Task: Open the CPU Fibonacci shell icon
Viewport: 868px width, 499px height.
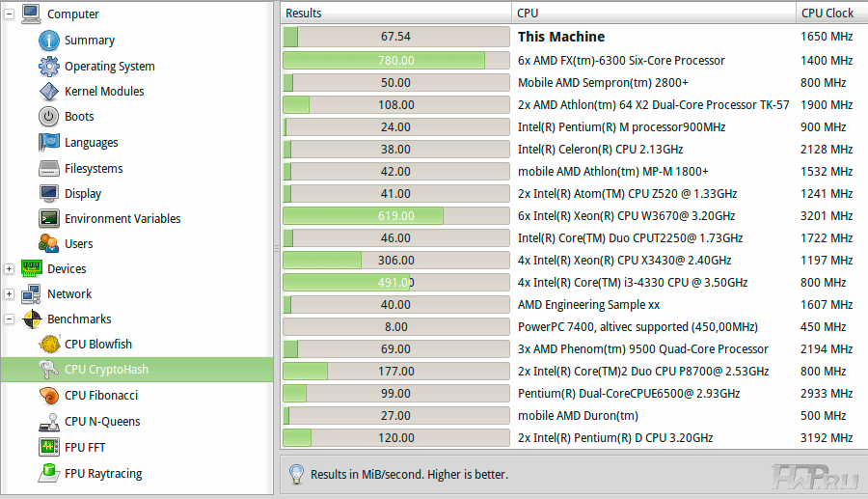Action: tap(49, 396)
